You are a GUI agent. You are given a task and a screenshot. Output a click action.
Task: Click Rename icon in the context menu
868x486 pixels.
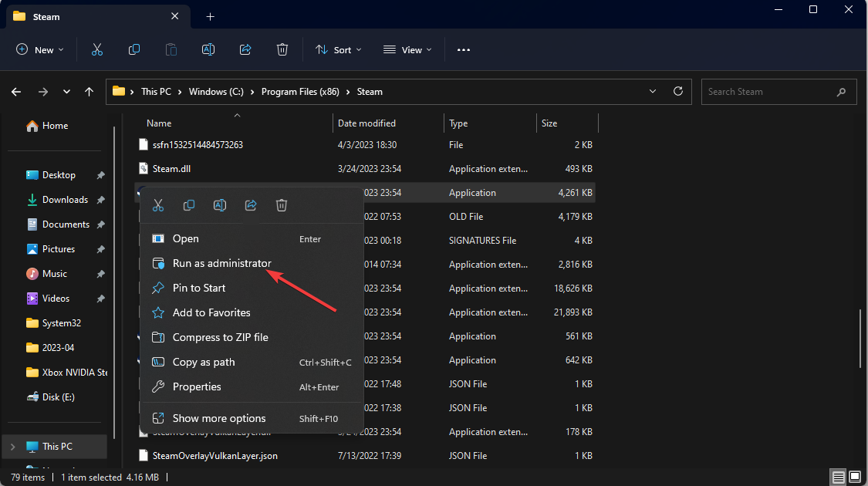tap(220, 205)
